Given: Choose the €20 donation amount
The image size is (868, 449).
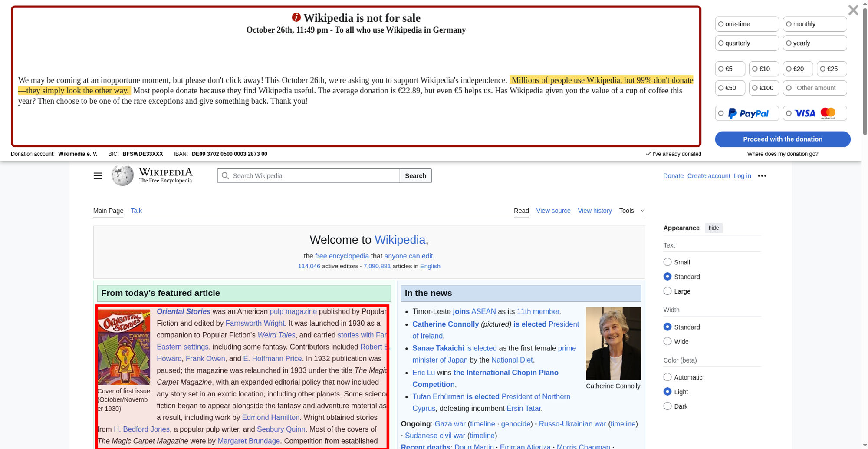Looking at the screenshot, I should 798,69.
